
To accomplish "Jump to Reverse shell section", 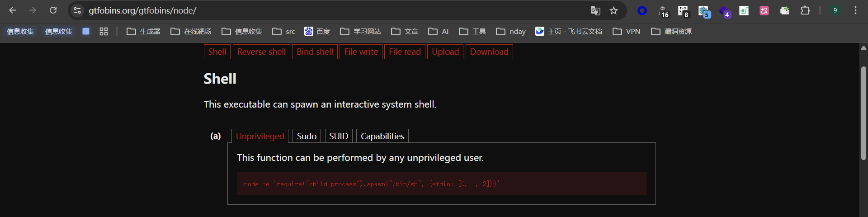I will [x=261, y=52].
